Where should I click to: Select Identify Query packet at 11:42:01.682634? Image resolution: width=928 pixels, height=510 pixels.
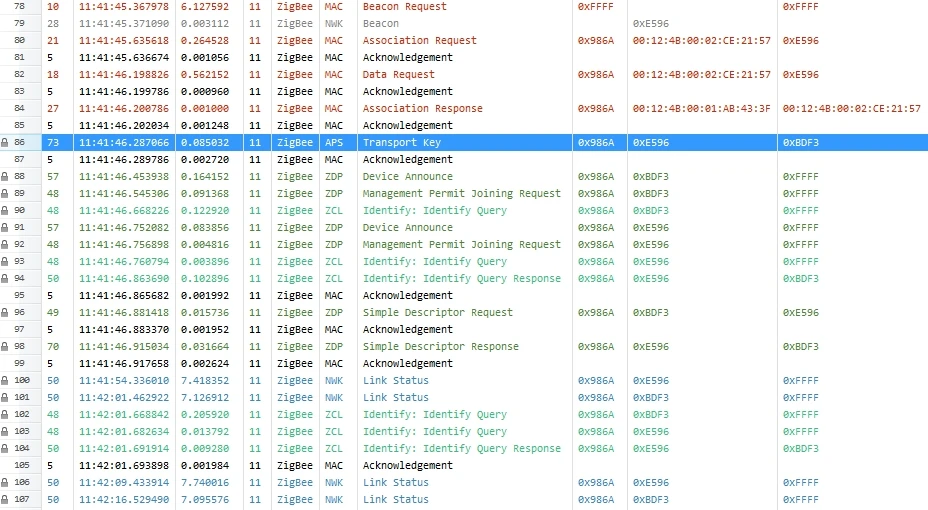click(434, 432)
